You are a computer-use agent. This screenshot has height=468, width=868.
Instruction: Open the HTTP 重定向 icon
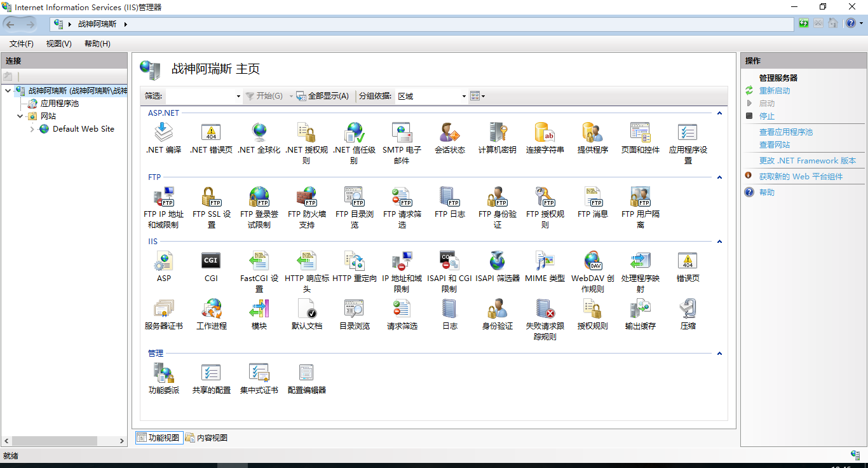355,261
